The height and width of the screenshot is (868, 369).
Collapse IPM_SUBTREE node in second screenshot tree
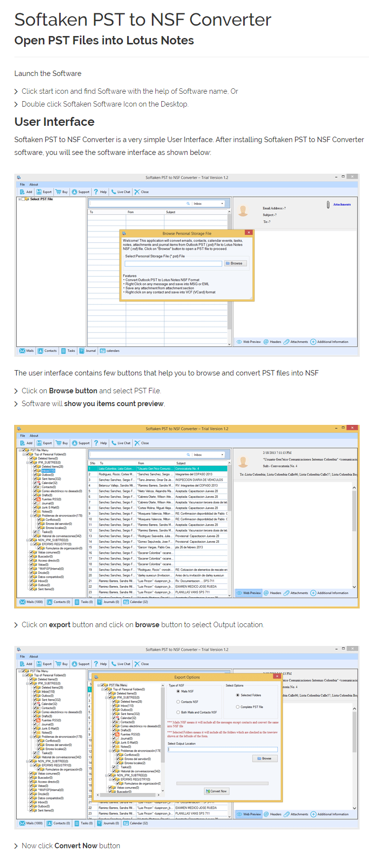coord(28,462)
